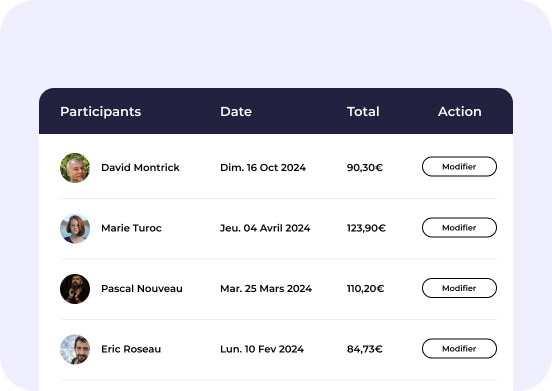Click David Montrick's profile avatar
This screenshot has width=552, height=391.
click(75, 168)
